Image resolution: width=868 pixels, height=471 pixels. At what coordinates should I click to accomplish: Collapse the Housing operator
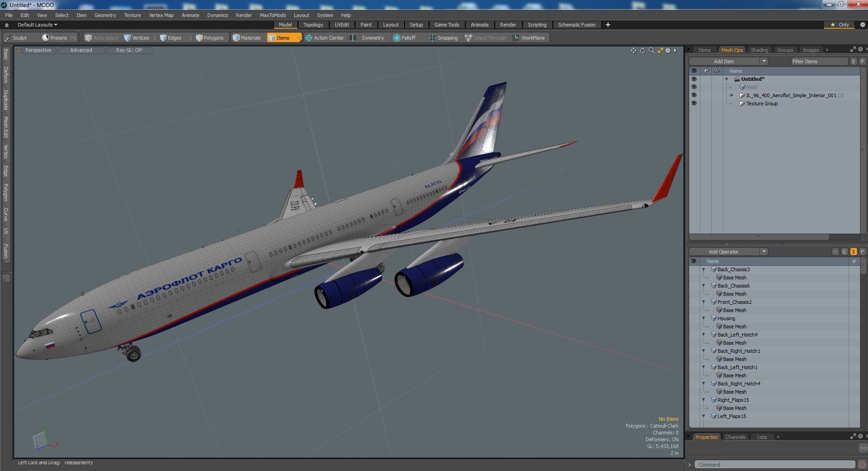[703, 318]
